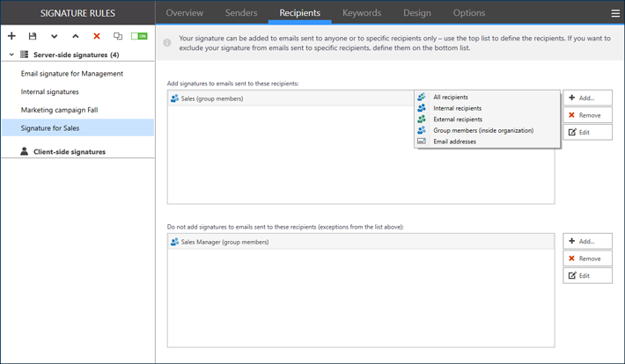Switch to the Keywords tab
This screenshot has width=625, height=364.
click(362, 12)
